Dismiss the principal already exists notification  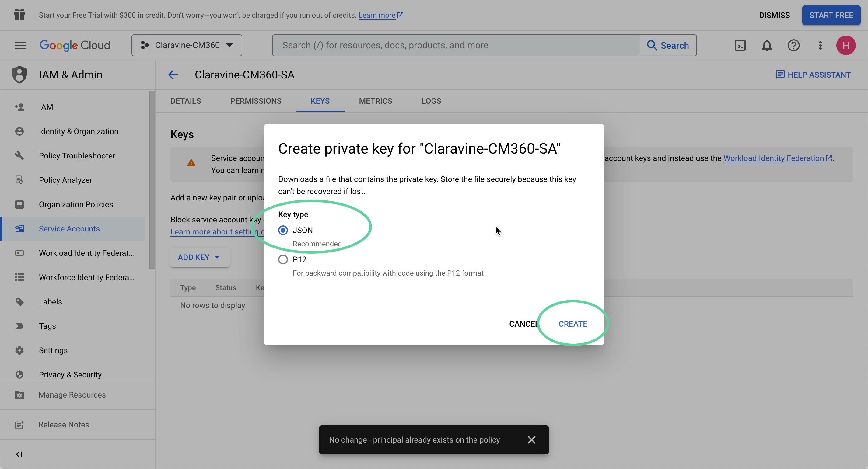(x=532, y=440)
